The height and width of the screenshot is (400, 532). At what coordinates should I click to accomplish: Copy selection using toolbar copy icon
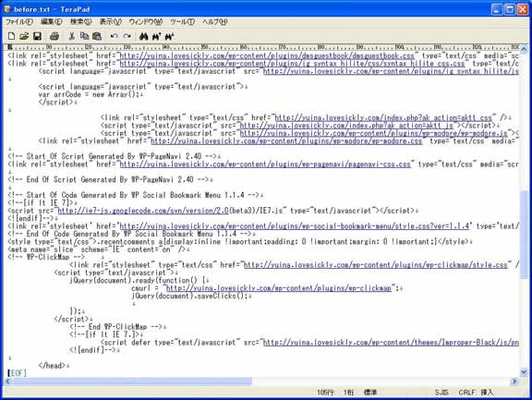(x=84, y=36)
